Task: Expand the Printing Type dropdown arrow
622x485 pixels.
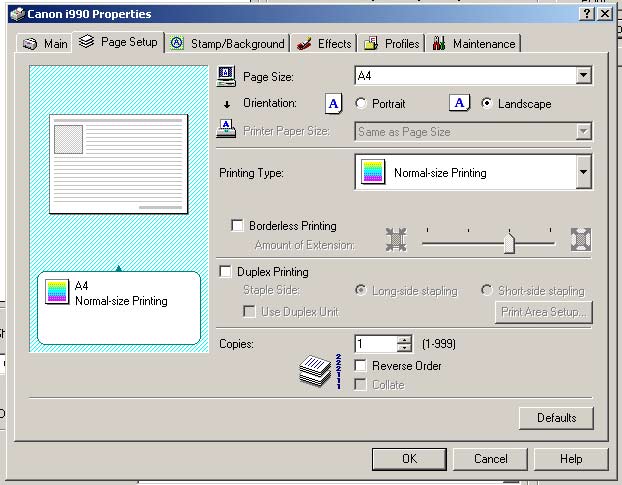Action: [x=584, y=172]
